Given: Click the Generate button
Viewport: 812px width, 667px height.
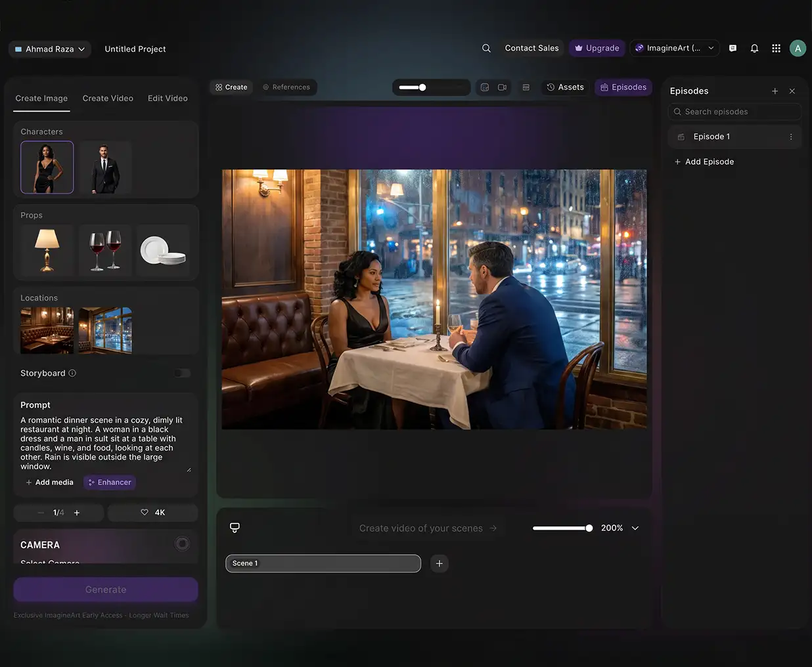Looking at the screenshot, I should coord(106,590).
